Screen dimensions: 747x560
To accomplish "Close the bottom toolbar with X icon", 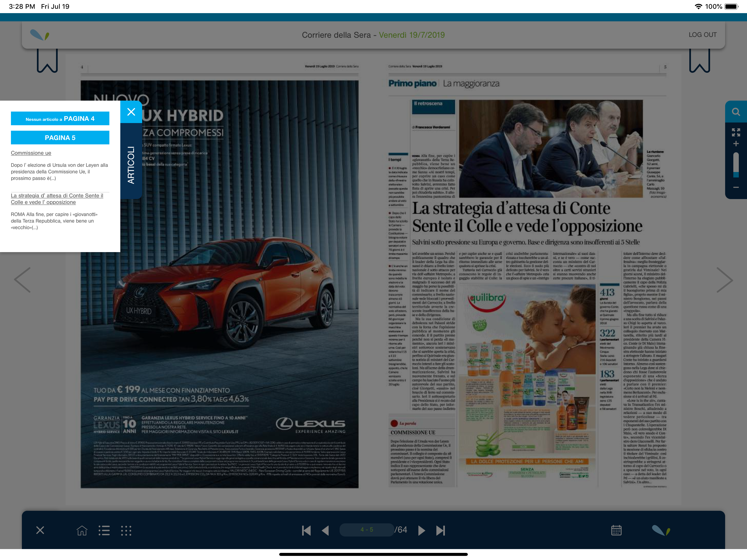I will pyautogui.click(x=40, y=530).
